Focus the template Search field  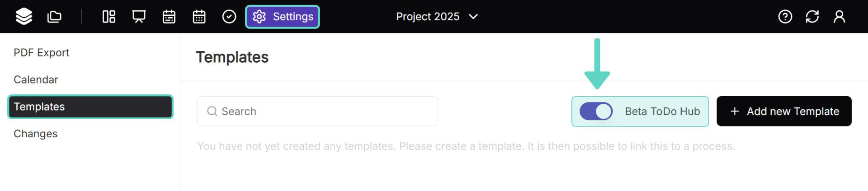317,112
